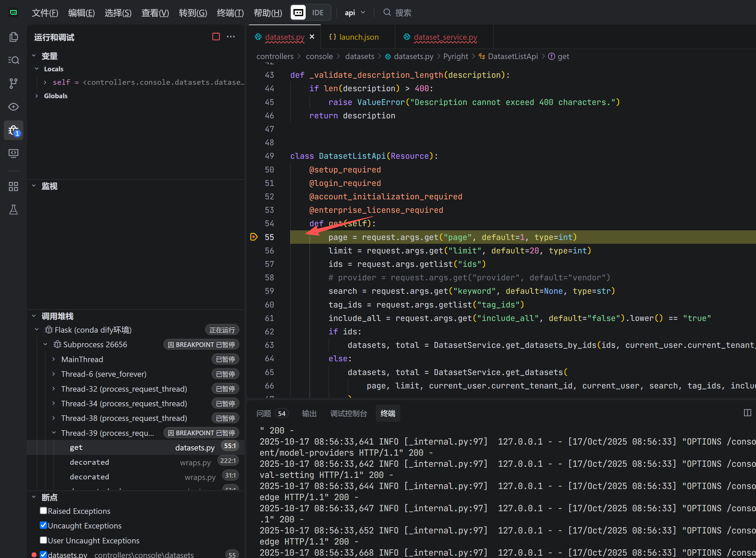Open the Search view icon
This screenshot has width=756, height=558.
(13, 60)
